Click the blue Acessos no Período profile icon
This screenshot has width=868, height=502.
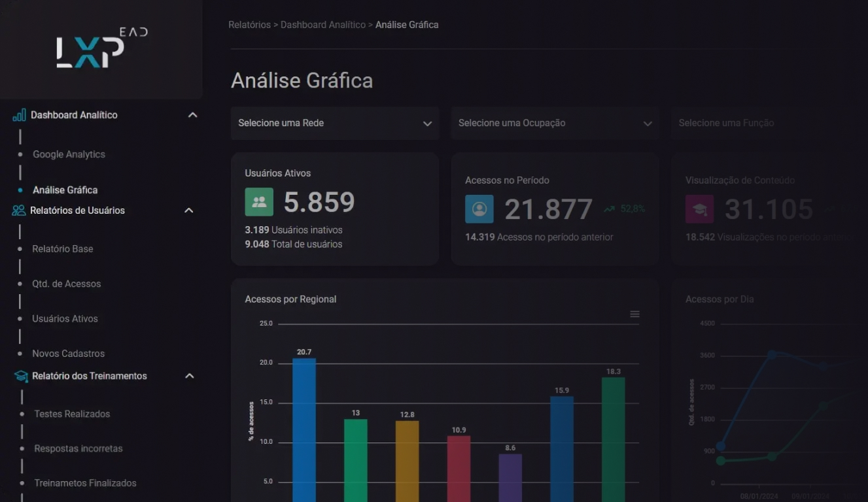(x=479, y=209)
